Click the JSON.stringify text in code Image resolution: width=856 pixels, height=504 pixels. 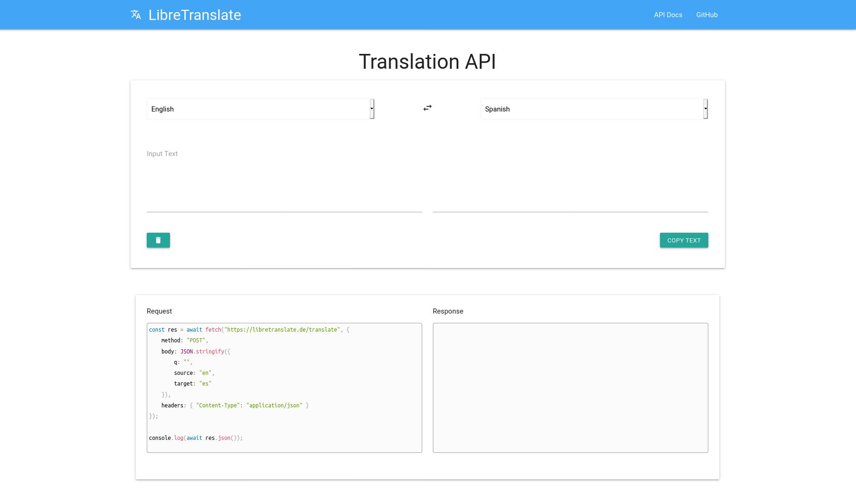[x=202, y=352]
